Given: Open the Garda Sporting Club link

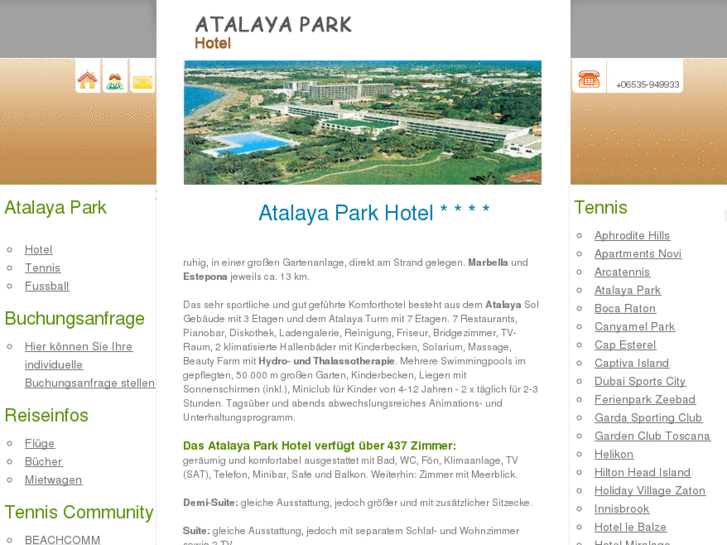Looking at the screenshot, I should (x=648, y=417).
